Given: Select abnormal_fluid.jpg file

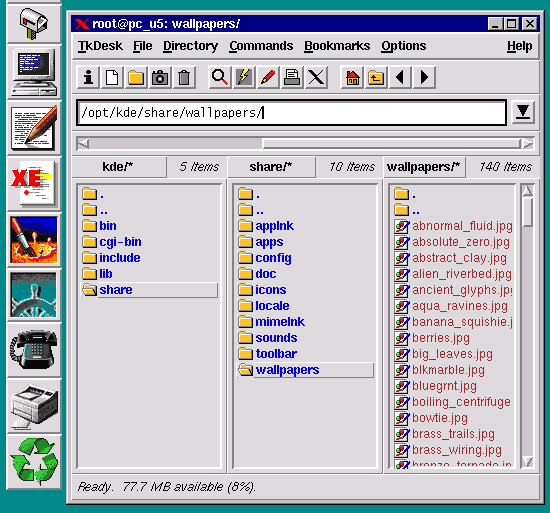Looking at the screenshot, I should point(453,226).
